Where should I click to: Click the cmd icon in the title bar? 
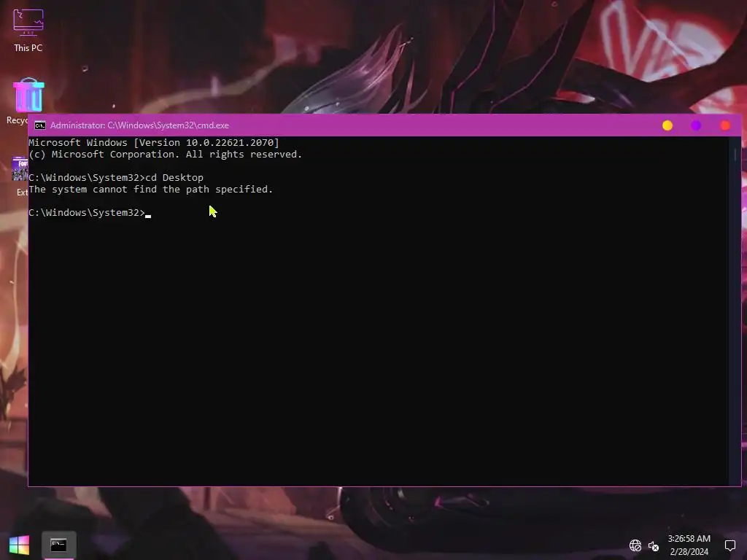pyautogui.click(x=40, y=125)
